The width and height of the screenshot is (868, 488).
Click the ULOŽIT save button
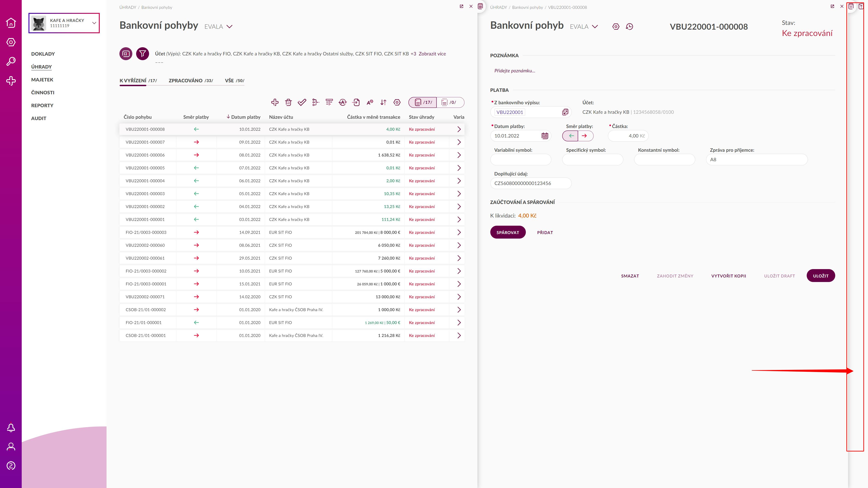pos(821,276)
